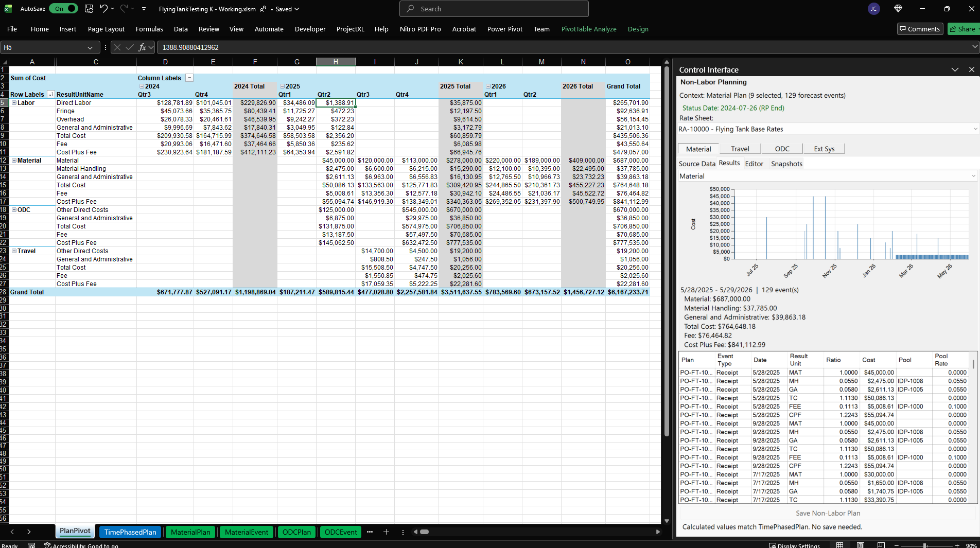Click the Cancel (X) icon beside formula bar
Image resolution: width=980 pixels, height=548 pixels.
(117, 47)
